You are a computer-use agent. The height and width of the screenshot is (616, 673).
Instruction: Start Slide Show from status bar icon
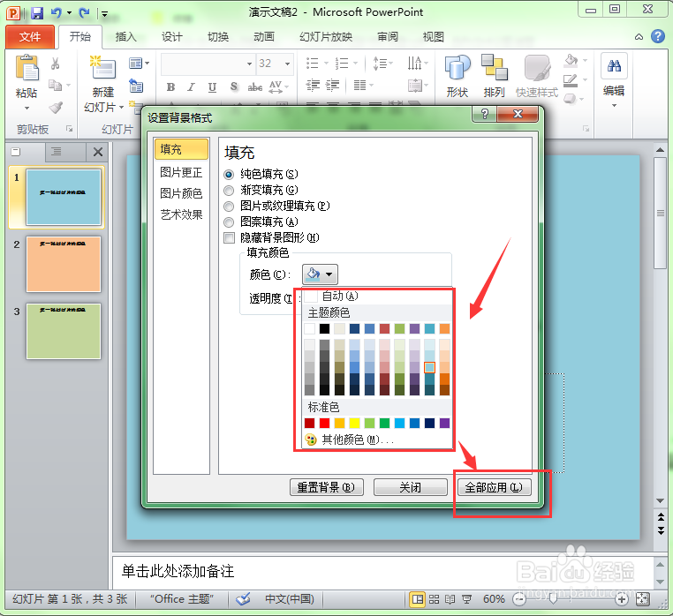click(x=466, y=599)
